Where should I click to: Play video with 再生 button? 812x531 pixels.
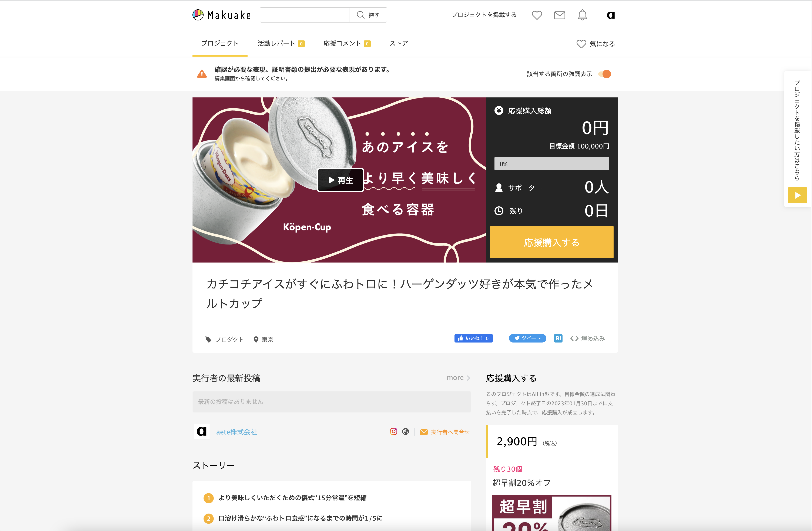(340, 180)
